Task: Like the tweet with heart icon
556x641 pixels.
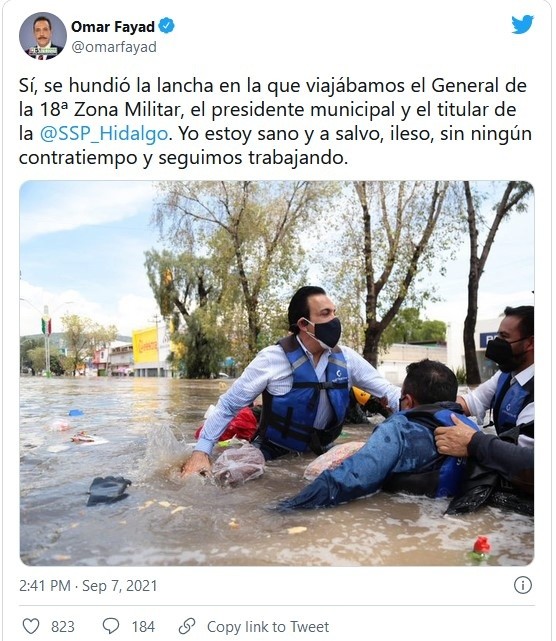Action: [31, 626]
